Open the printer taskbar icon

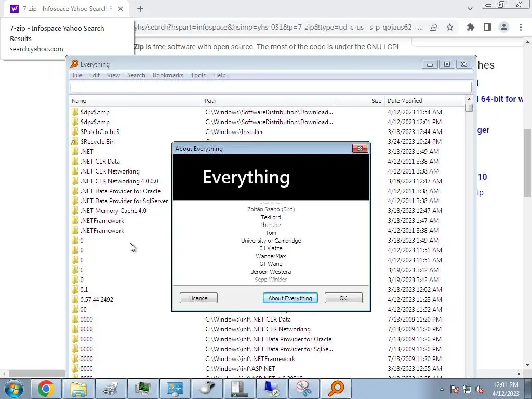tap(111, 389)
